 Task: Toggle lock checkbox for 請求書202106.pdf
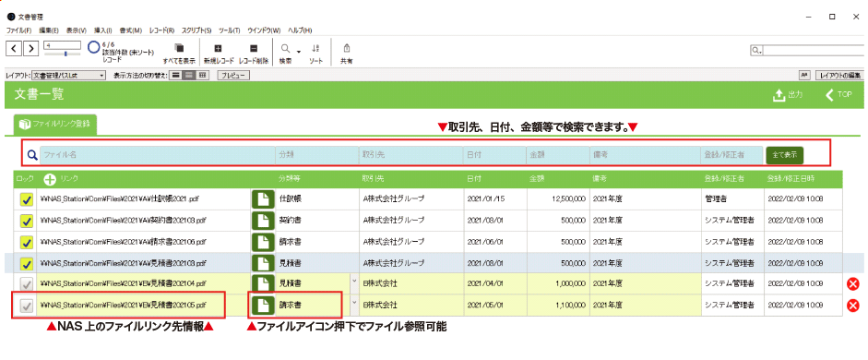point(26,242)
